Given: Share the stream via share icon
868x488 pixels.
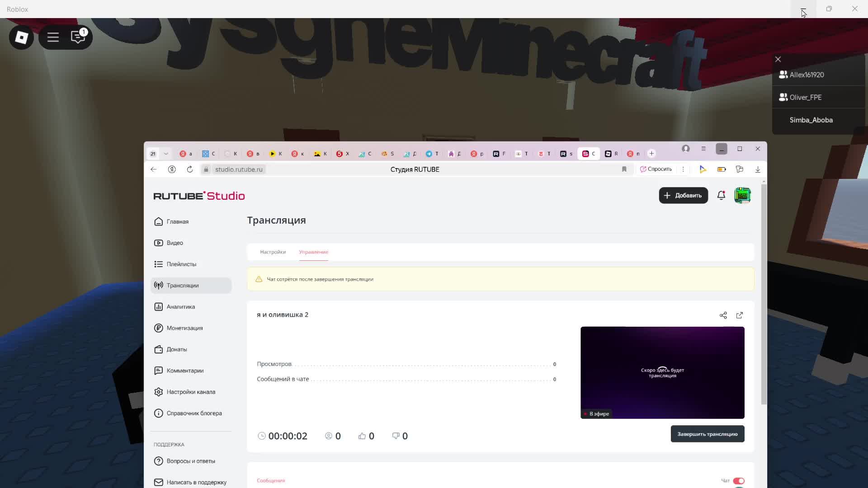Looking at the screenshot, I should 723,315.
